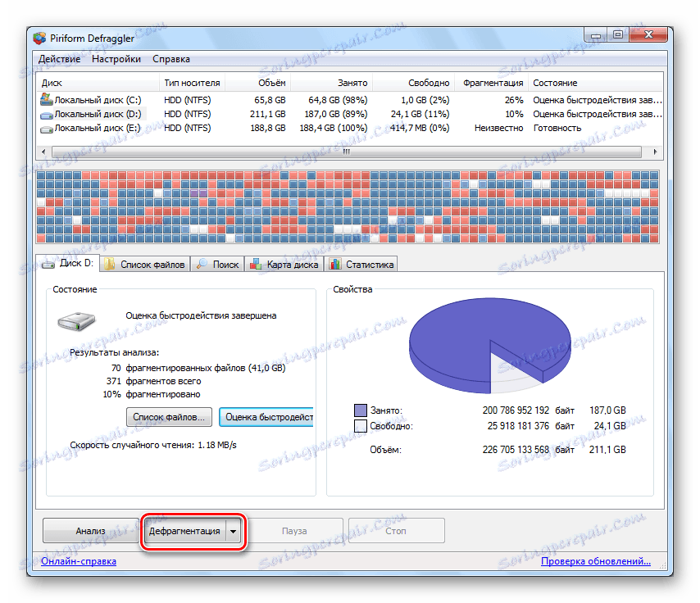Click the Свободно white color swatch

[361, 426]
